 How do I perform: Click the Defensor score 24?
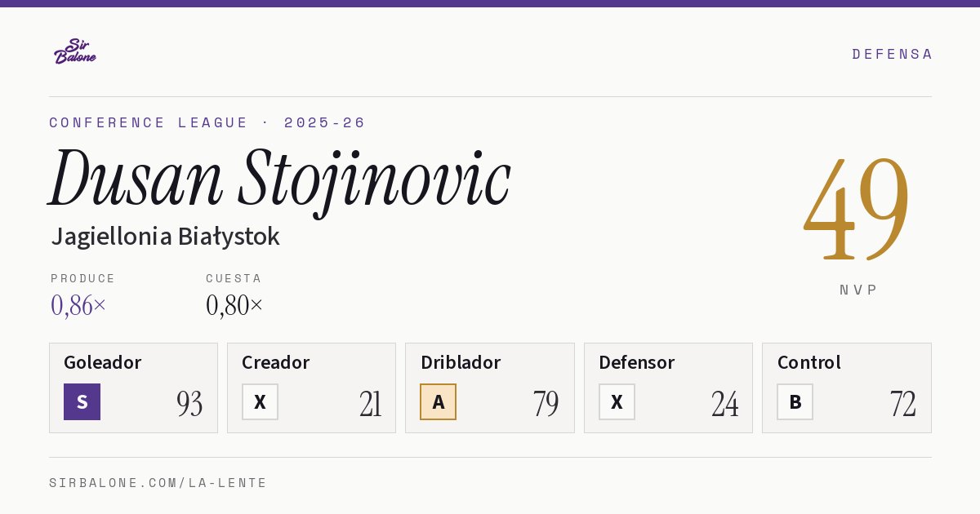click(x=725, y=403)
